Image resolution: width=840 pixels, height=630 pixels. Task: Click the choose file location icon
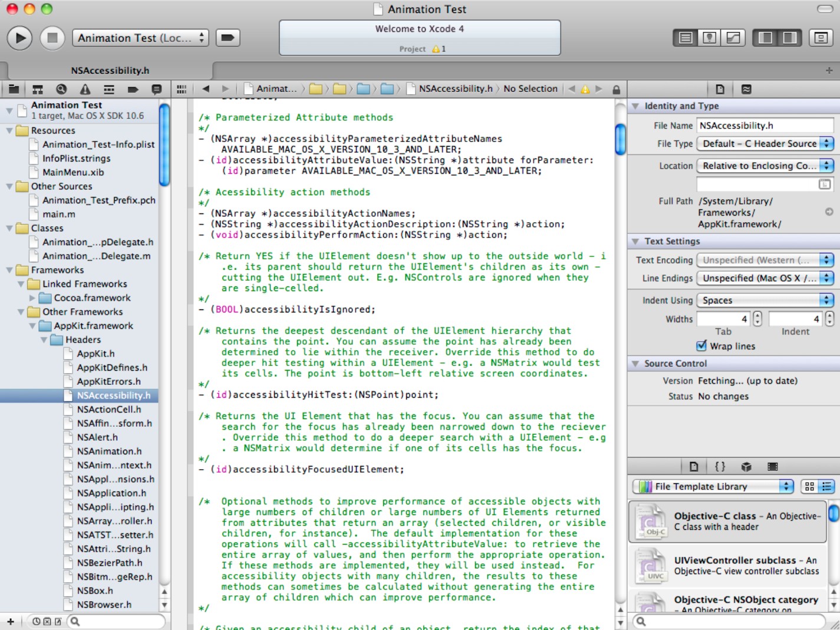(825, 184)
